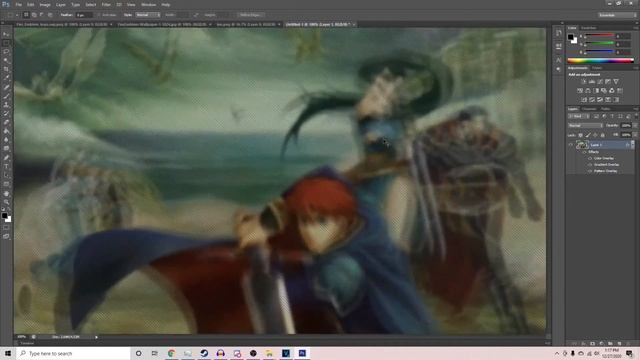This screenshot has width=640, height=360.
Task: Select the Hand tool
Action: (6, 193)
